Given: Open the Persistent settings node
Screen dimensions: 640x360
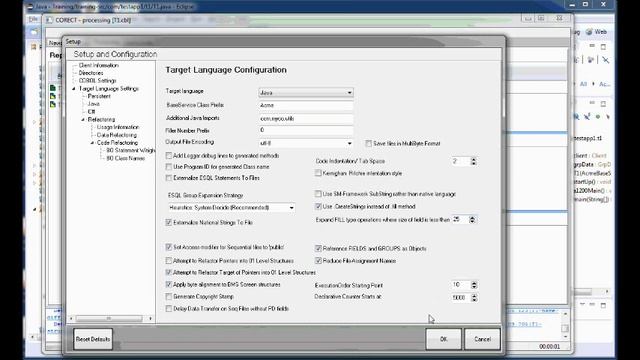Looking at the screenshot, I should (99, 96).
